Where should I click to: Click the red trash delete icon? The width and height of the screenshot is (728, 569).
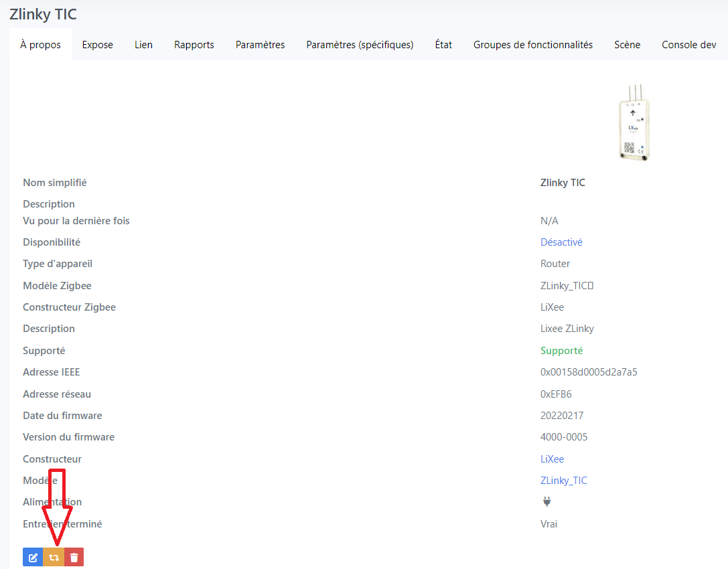[x=74, y=557]
